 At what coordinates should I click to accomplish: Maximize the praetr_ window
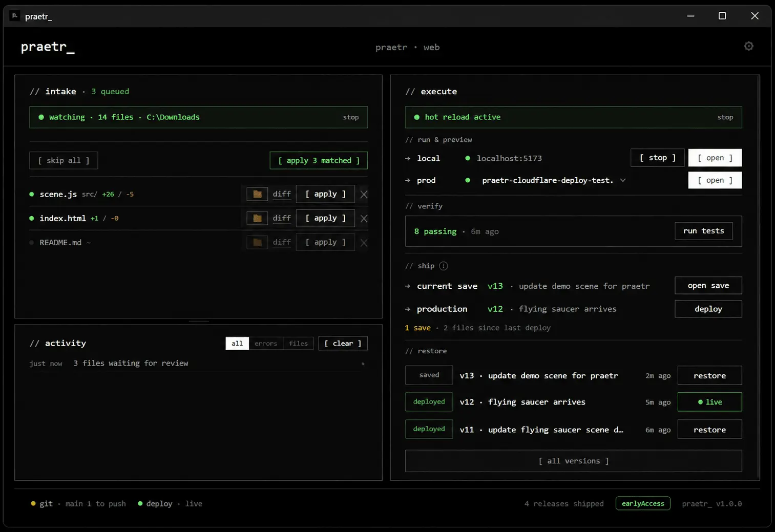[722, 16]
